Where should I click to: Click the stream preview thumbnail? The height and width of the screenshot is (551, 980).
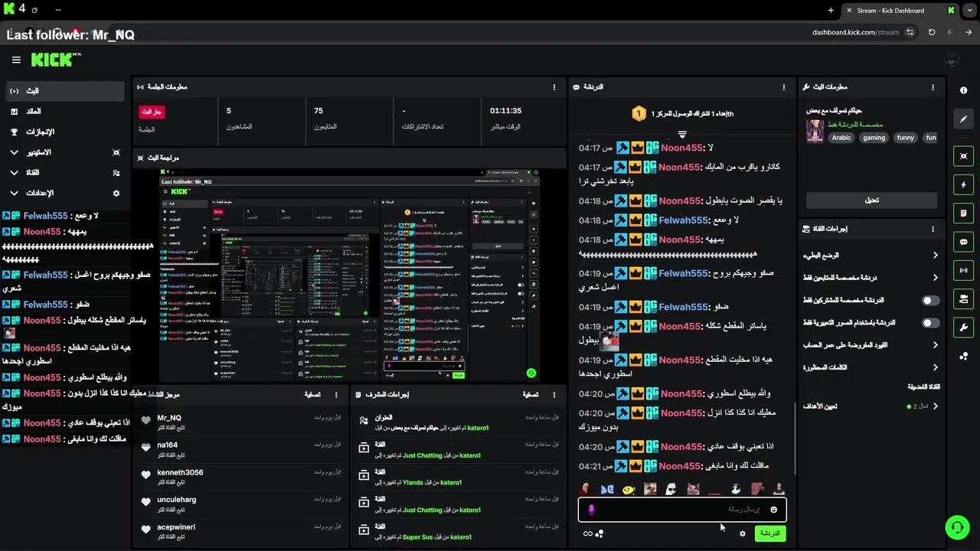(350, 275)
